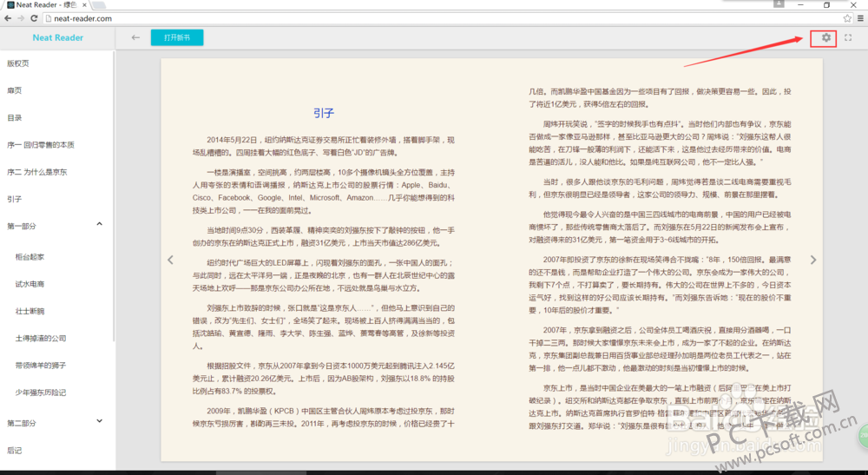
Task: Click the back arrow beside 打开新书
Action: (x=135, y=37)
